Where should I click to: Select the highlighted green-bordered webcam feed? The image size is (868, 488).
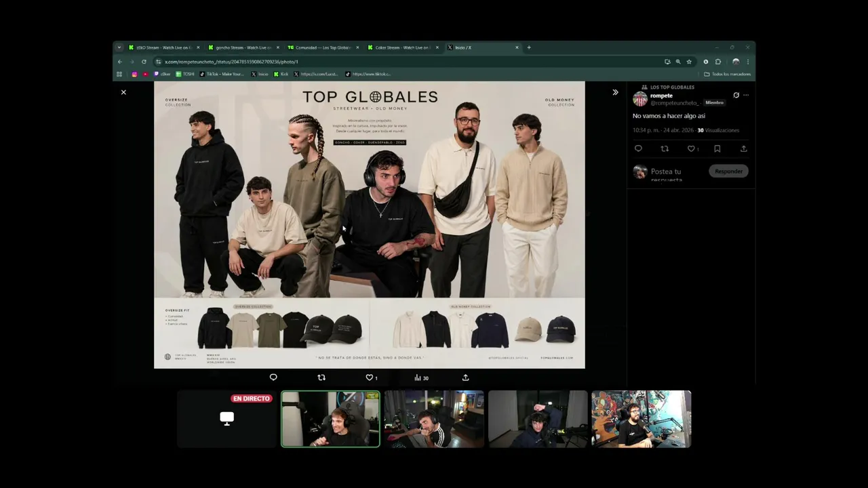coord(330,419)
